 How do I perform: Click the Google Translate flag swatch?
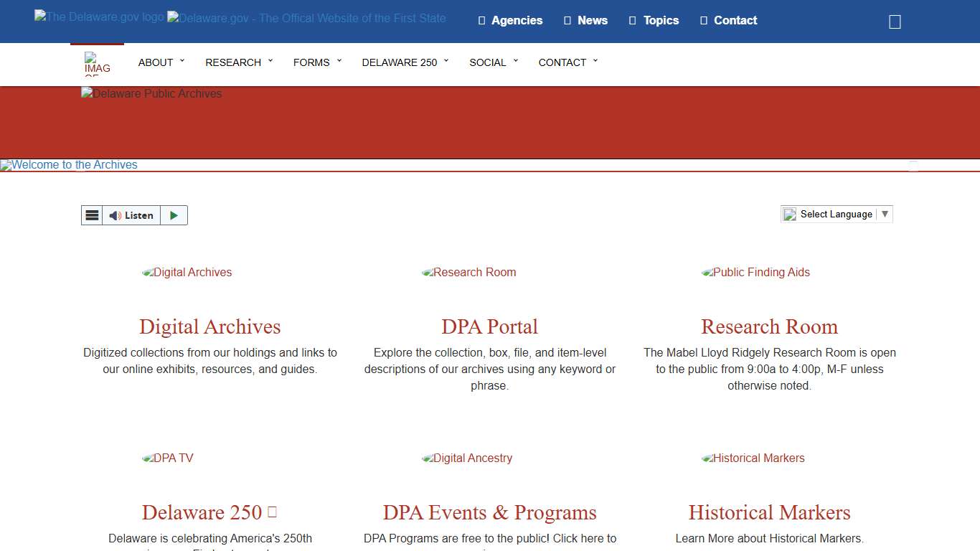[789, 214]
